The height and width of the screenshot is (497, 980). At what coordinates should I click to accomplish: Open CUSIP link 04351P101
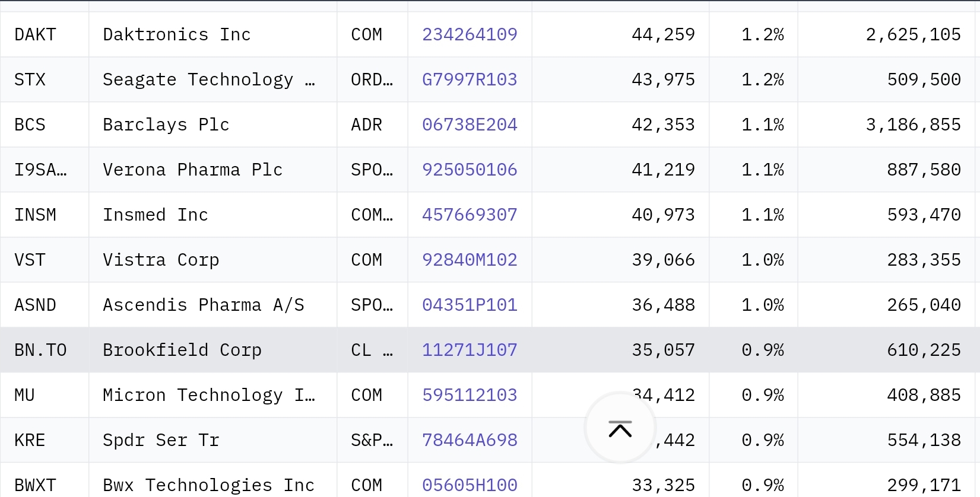[470, 305]
